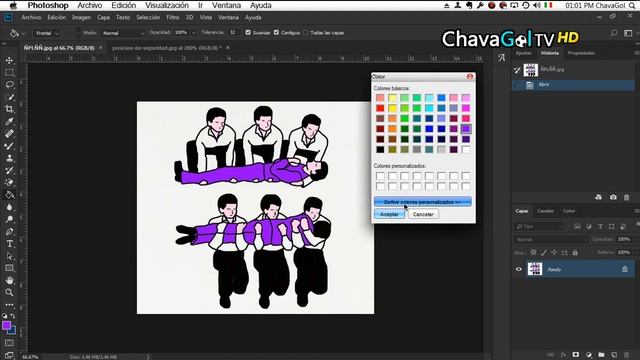
Task: Click the purple foreground color swatch
Action: tap(6, 325)
